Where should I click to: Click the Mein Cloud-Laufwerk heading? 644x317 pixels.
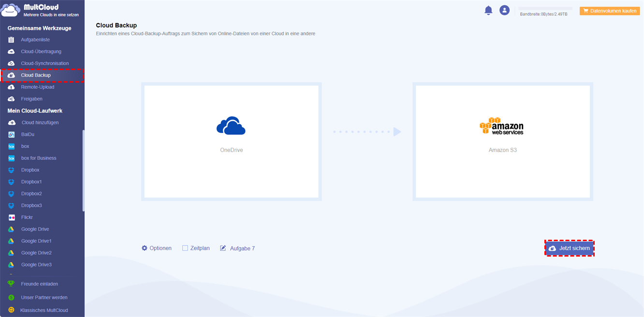[x=35, y=111]
